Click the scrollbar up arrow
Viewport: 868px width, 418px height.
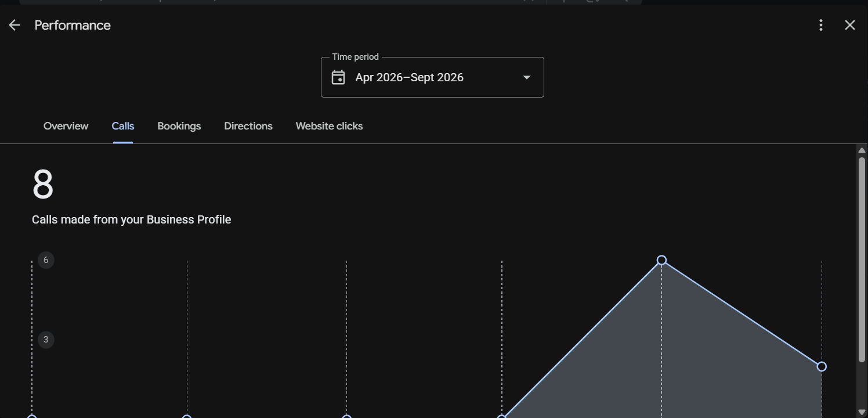862,150
